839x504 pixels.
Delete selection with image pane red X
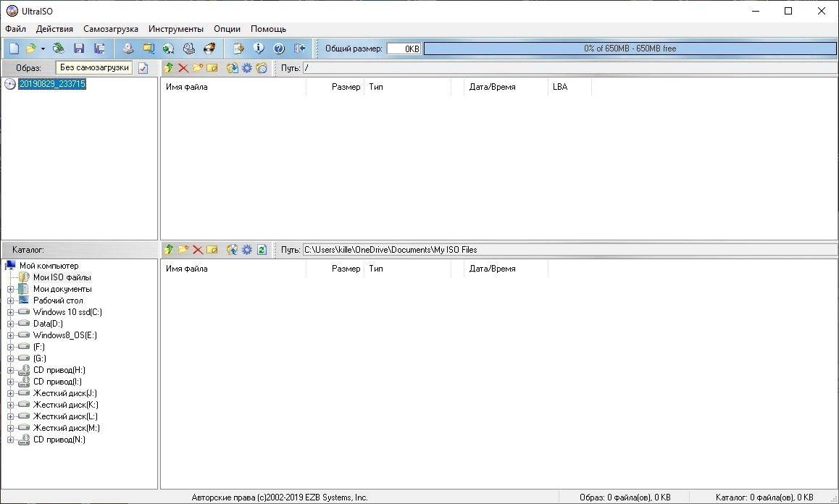(183, 68)
